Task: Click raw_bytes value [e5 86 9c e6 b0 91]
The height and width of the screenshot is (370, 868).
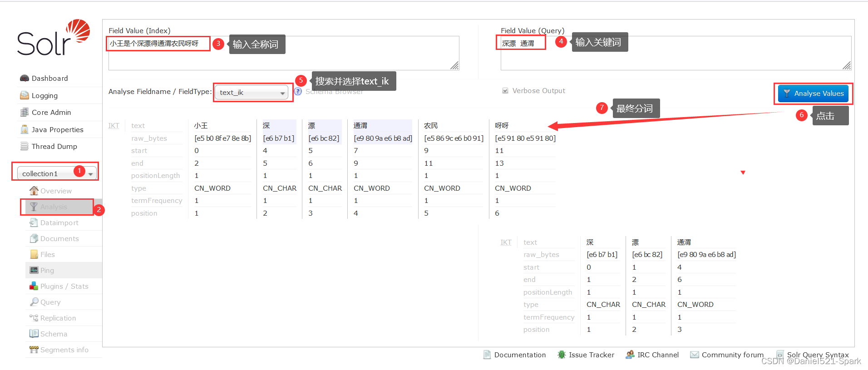Action: pyautogui.click(x=454, y=138)
